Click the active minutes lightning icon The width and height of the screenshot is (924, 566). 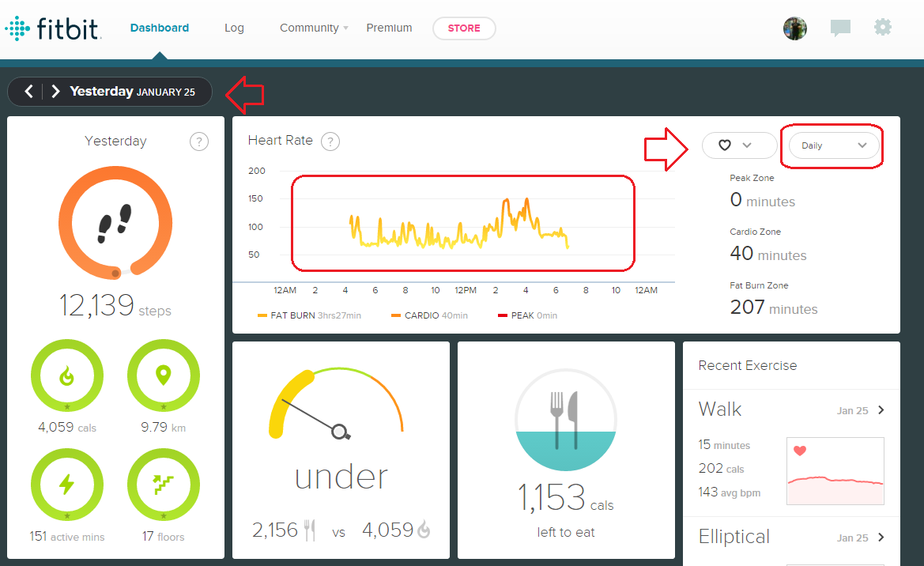tap(67, 484)
